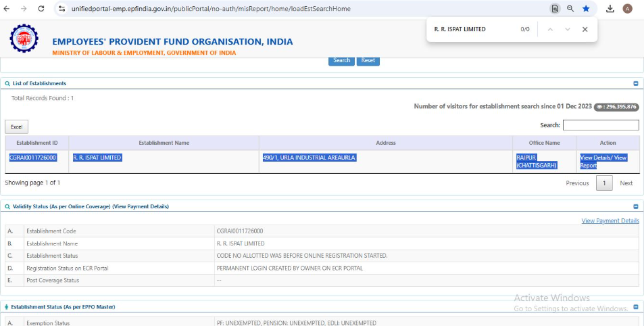
Task: Open browser downloads
Action: 610,8
